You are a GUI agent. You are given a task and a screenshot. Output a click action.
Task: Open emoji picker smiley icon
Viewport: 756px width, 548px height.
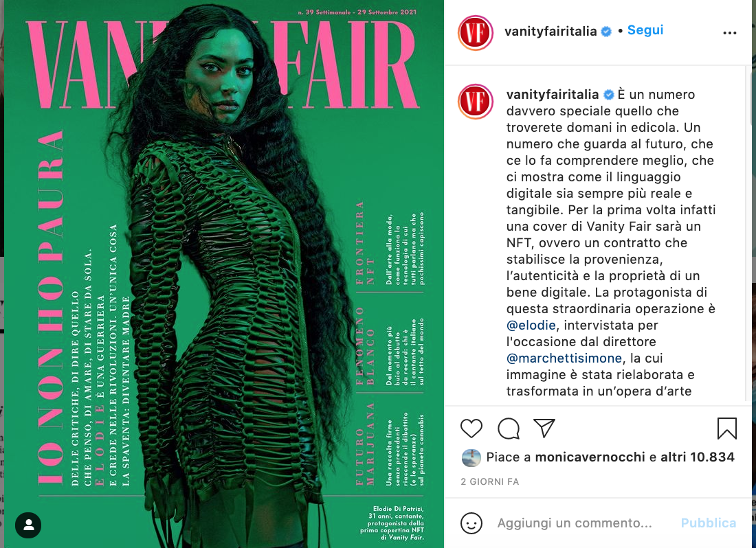471,523
